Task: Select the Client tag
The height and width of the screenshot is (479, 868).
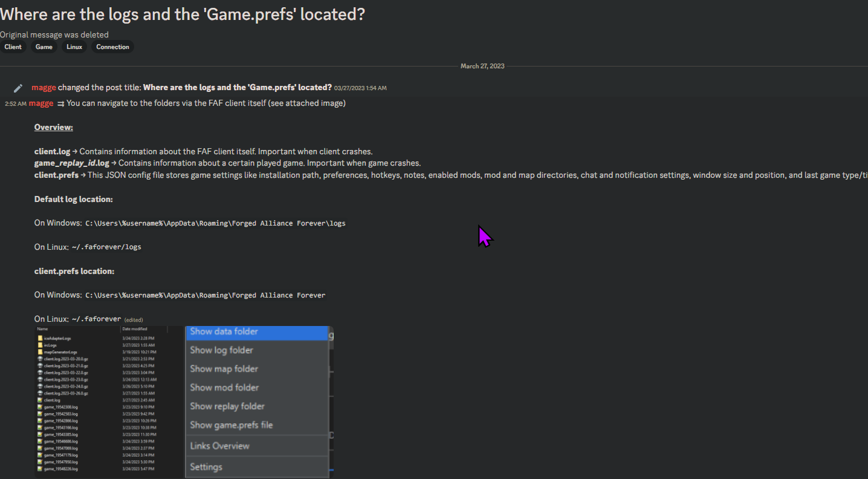Action: 13,47
